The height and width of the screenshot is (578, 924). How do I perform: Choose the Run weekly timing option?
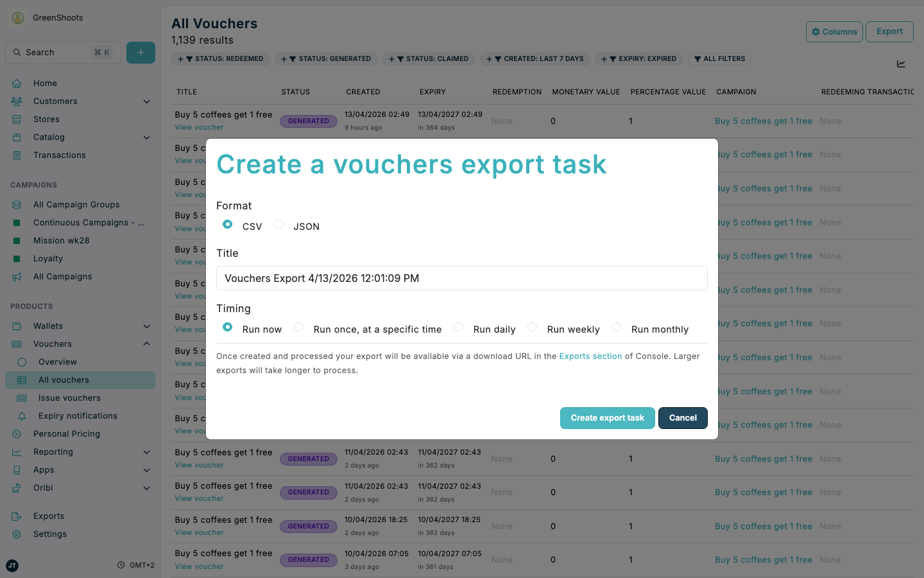(x=532, y=327)
